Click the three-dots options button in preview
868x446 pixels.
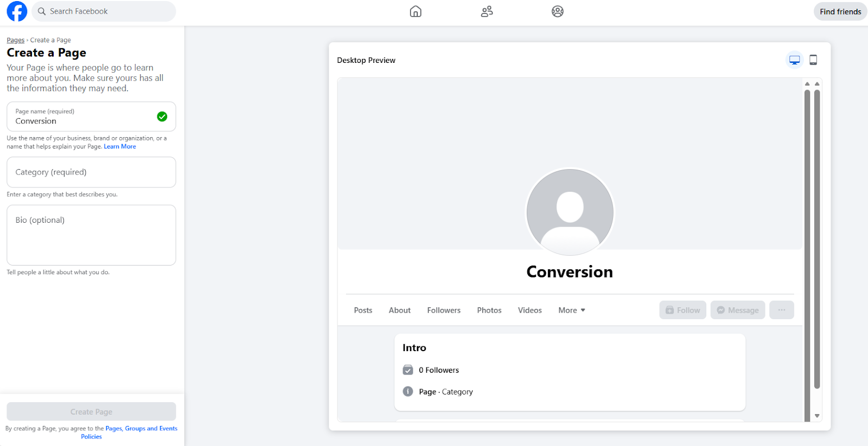[x=781, y=310]
